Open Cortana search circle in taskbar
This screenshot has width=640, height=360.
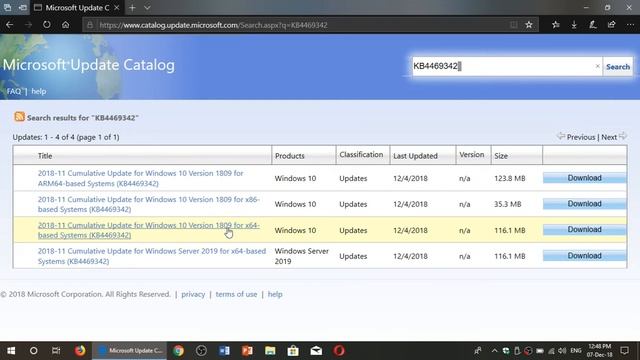pyautogui.click(x=33, y=351)
